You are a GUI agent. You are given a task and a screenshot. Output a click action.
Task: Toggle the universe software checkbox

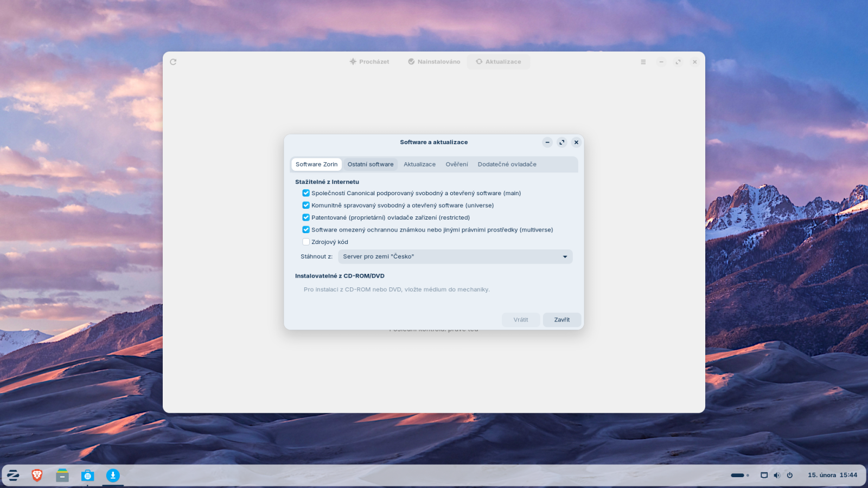click(x=306, y=206)
